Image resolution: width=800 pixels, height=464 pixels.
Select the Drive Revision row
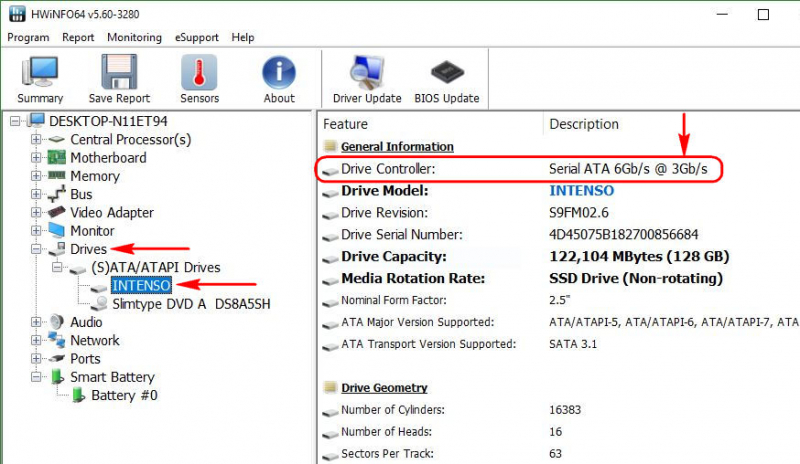pos(559,212)
